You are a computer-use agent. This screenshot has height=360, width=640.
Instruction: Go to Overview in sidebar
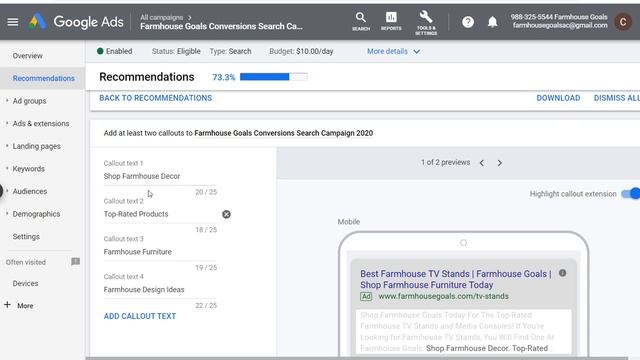coord(27,56)
